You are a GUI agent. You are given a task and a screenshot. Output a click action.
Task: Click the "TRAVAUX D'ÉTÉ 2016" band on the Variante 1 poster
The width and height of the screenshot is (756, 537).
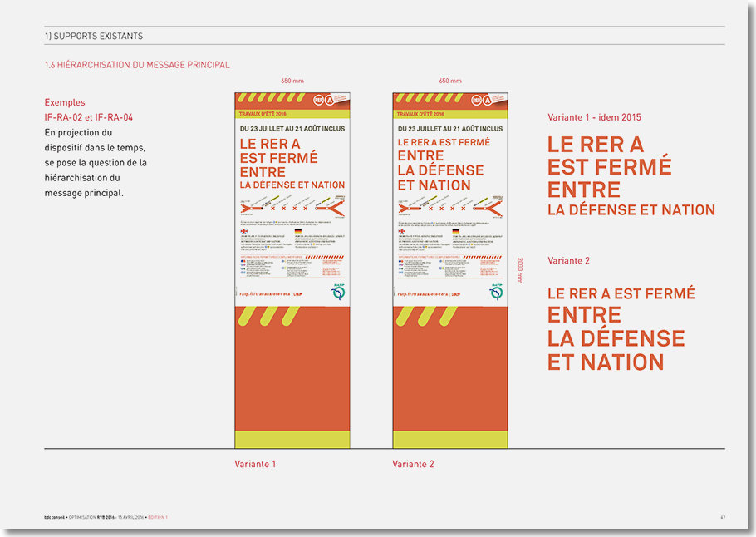292,115
